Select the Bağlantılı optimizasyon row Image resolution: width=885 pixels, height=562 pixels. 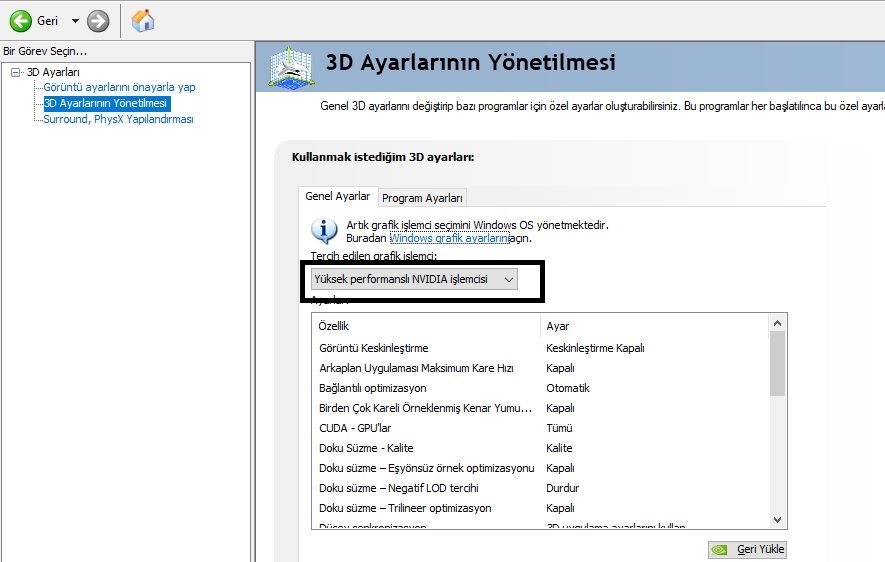click(540, 388)
